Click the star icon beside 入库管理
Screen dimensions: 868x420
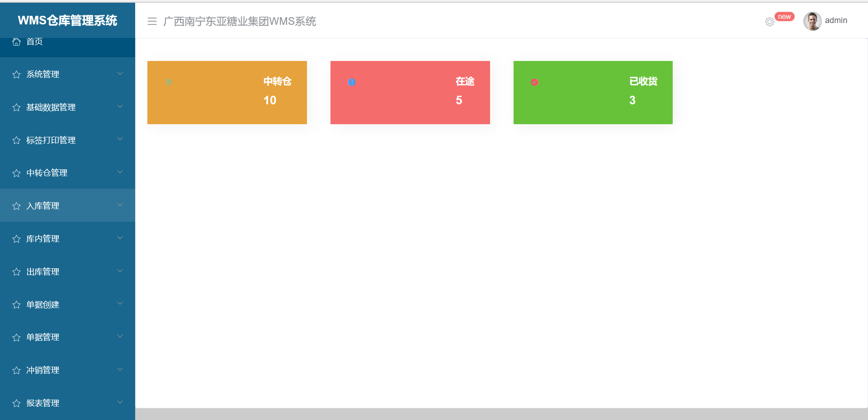(16, 205)
